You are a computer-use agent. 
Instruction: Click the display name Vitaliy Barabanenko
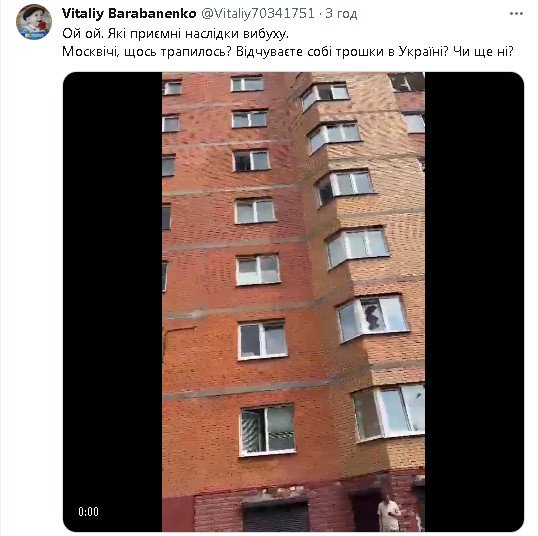coord(129,13)
